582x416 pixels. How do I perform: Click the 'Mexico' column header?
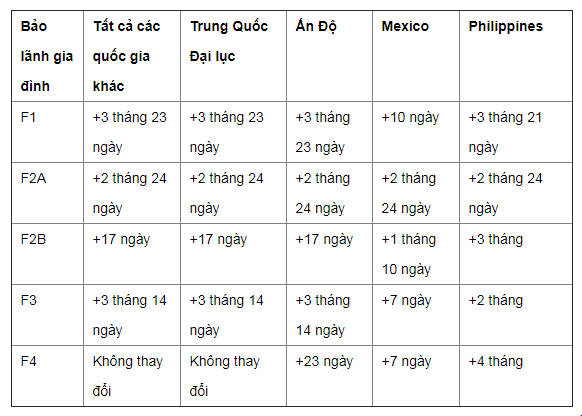[x=416, y=56]
